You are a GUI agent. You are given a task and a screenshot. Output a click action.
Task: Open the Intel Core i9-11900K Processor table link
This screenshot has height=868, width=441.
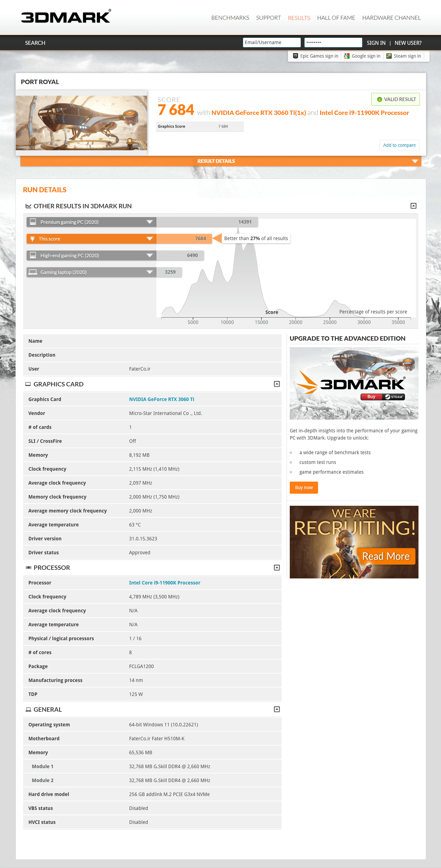coord(165,583)
